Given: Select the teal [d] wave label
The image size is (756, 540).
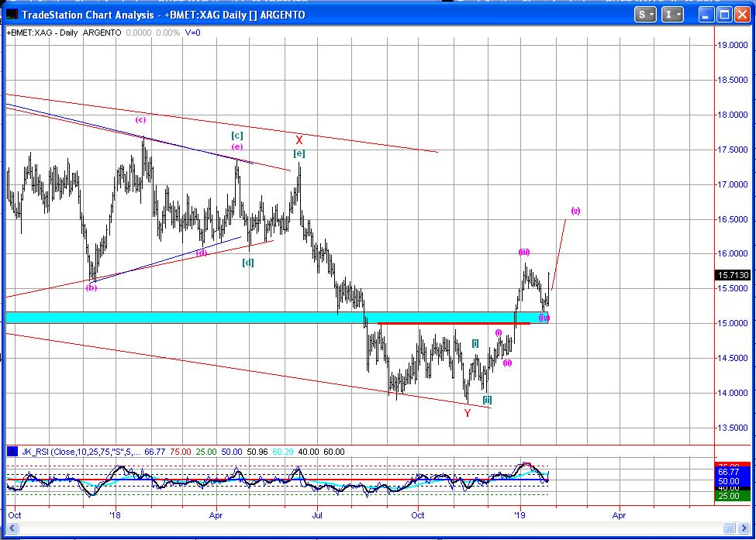Looking at the screenshot, I should point(248,263).
